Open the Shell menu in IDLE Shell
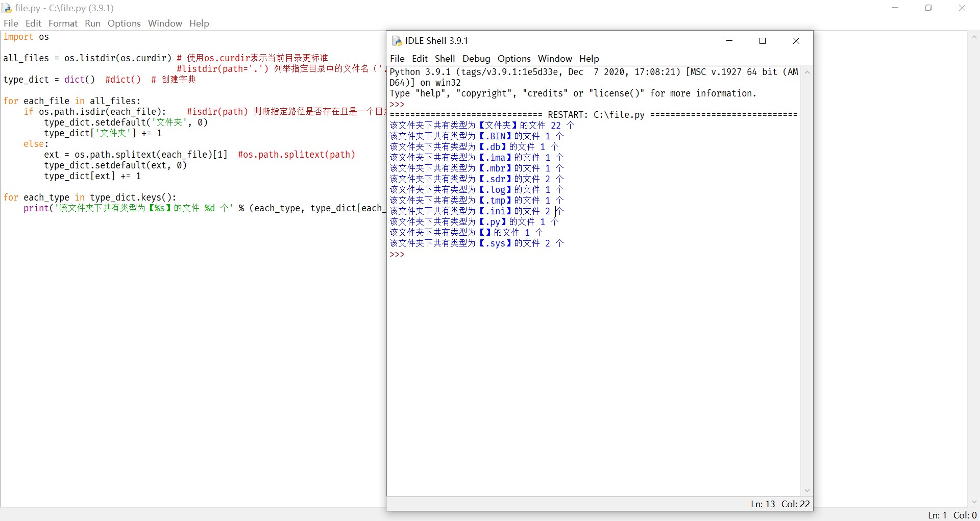980x521 pixels. 445,59
